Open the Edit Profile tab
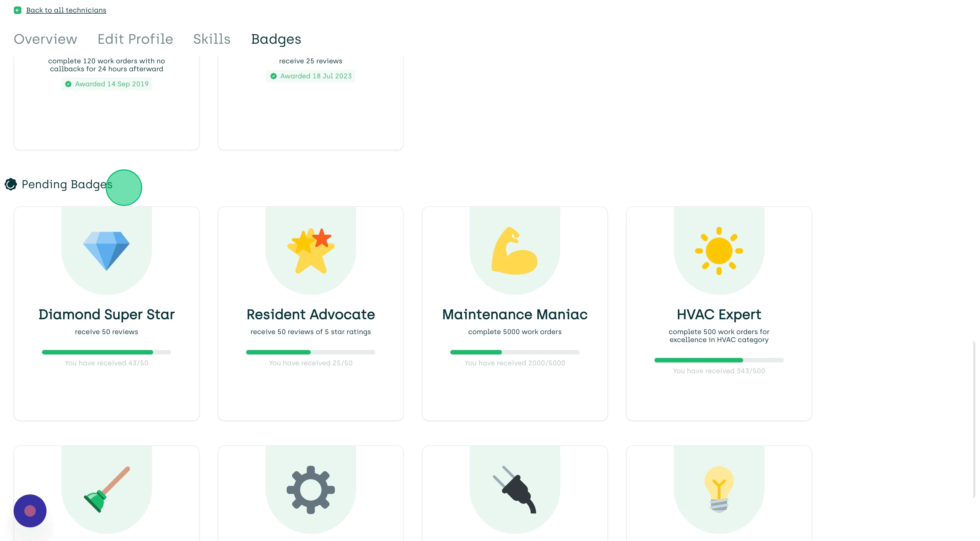This screenshot has height=541, width=980. tap(135, 39)
